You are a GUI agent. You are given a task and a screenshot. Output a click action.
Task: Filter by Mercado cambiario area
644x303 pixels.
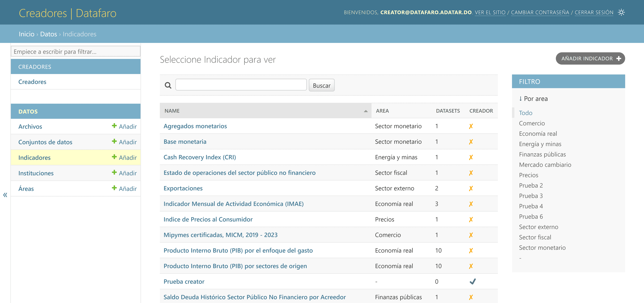point(545,165)
